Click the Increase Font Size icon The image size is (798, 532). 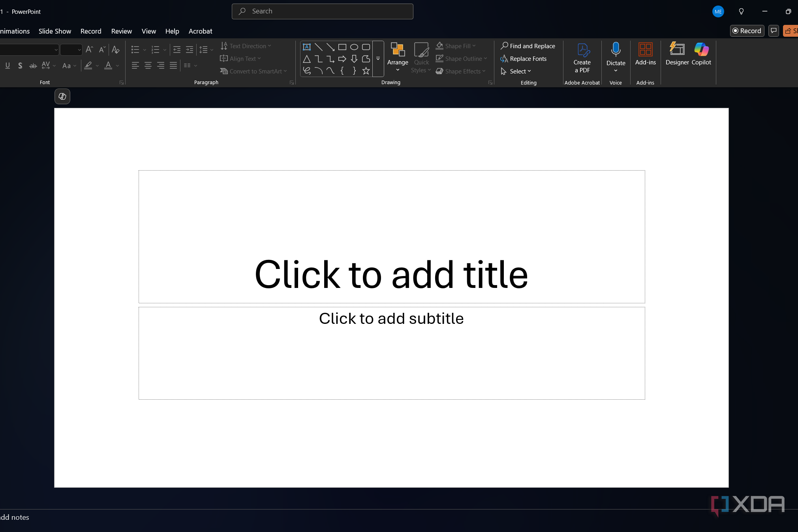point(89,49)
